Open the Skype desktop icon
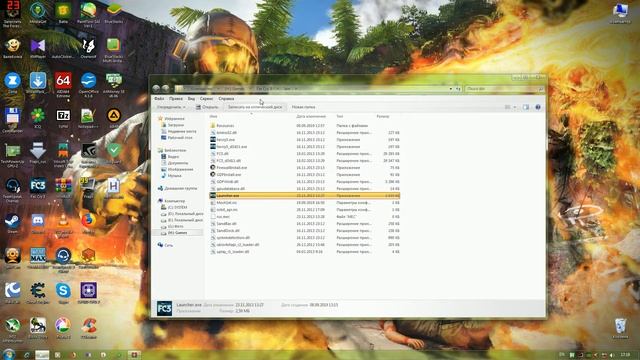 63,292
